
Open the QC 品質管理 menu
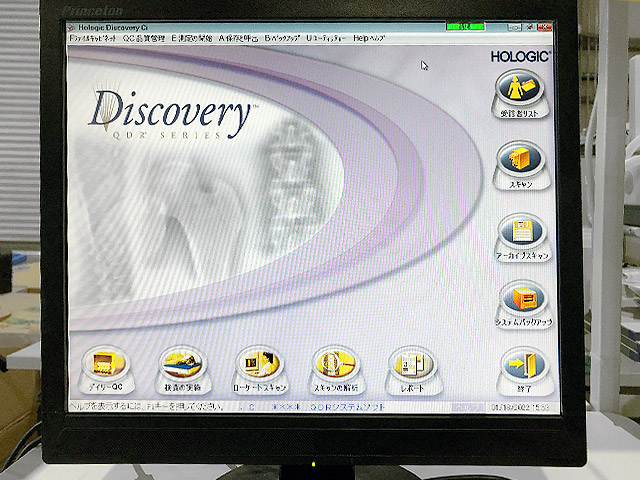[144, 38]
